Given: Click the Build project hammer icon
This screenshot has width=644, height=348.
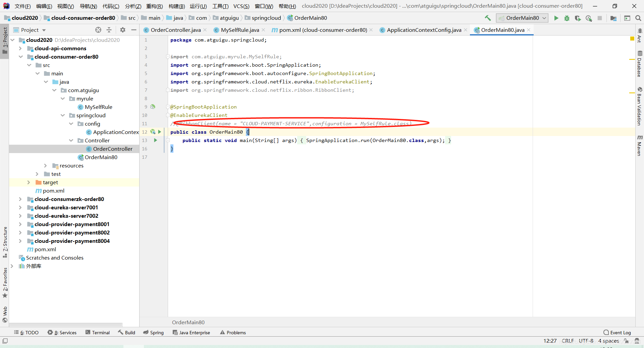Looking at the screenshot, I should pyautogui.click(x=488, y=18).
